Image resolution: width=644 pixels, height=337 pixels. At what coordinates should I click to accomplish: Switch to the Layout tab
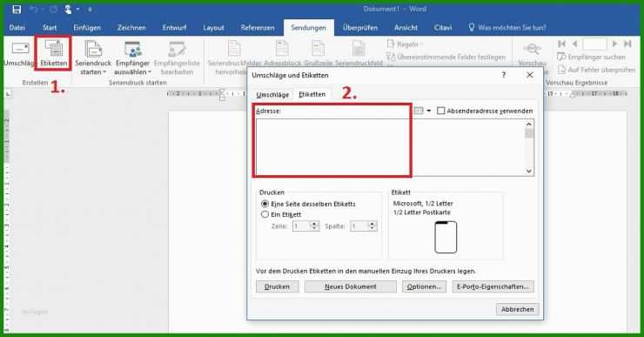(213, 28)
